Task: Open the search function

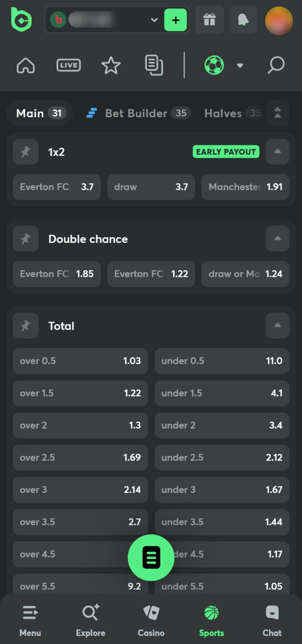Action: pos(276,65)
